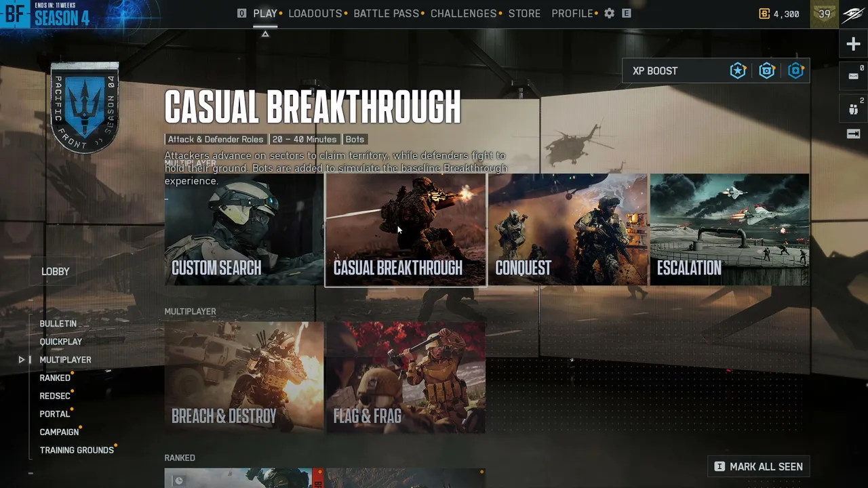Screen dimensions: 868x488
Task: Select the star XP boost icon
Action: pos(738,70)
